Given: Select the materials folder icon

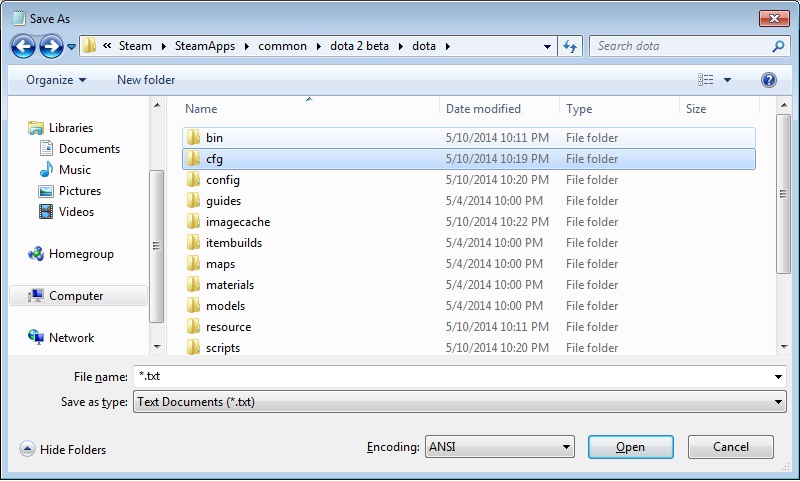Looking at the screenshot, I should pyautogui.click(x=193, y=284).
